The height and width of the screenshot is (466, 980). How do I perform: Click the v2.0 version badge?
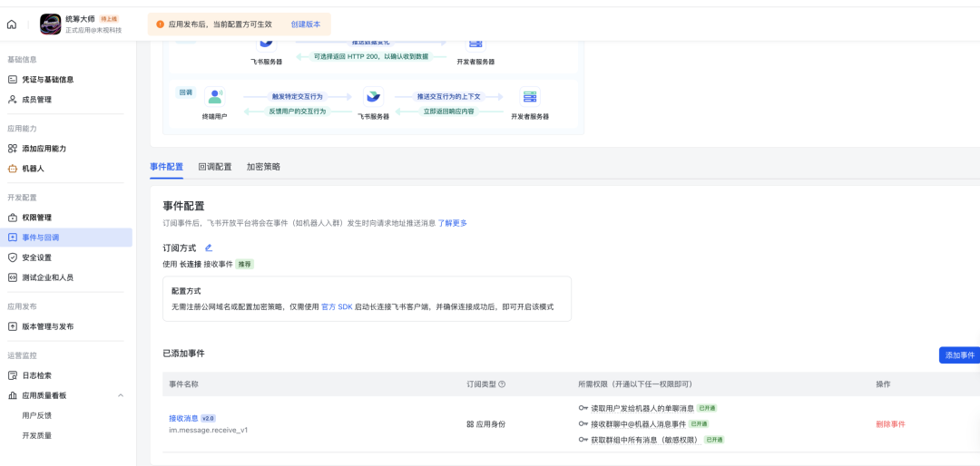(208, 418)
